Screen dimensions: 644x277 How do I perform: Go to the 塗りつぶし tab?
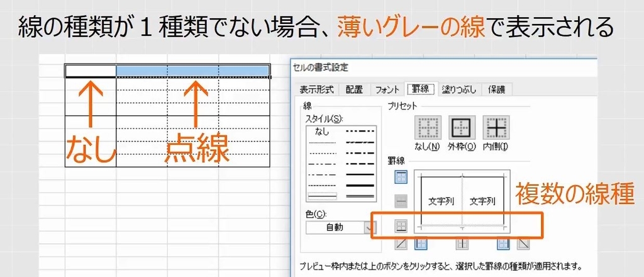458,89
